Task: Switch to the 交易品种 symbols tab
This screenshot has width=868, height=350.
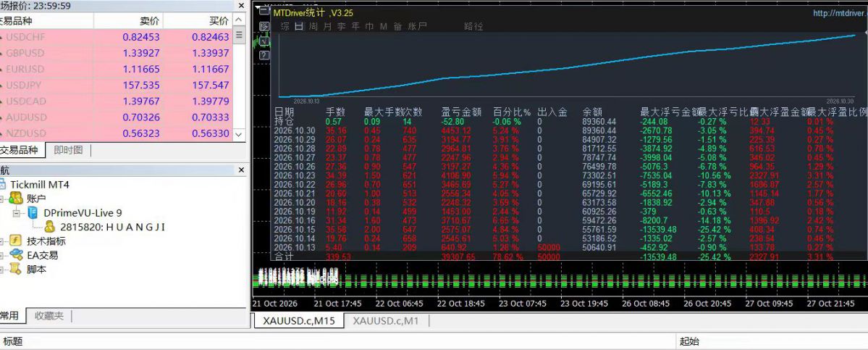Action: click(20, 150)
